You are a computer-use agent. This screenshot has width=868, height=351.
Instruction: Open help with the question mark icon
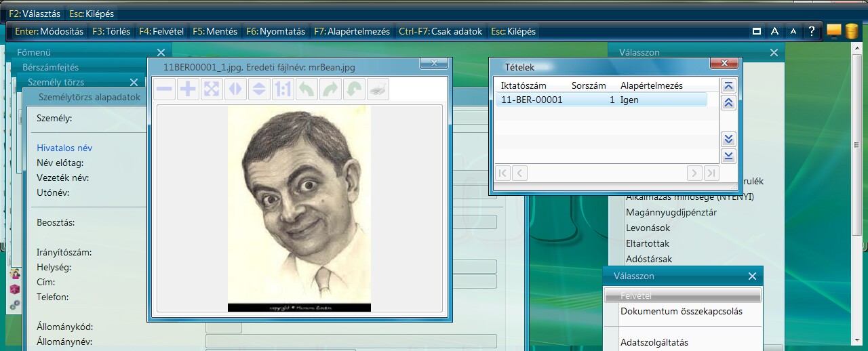(x=811, y=32)
